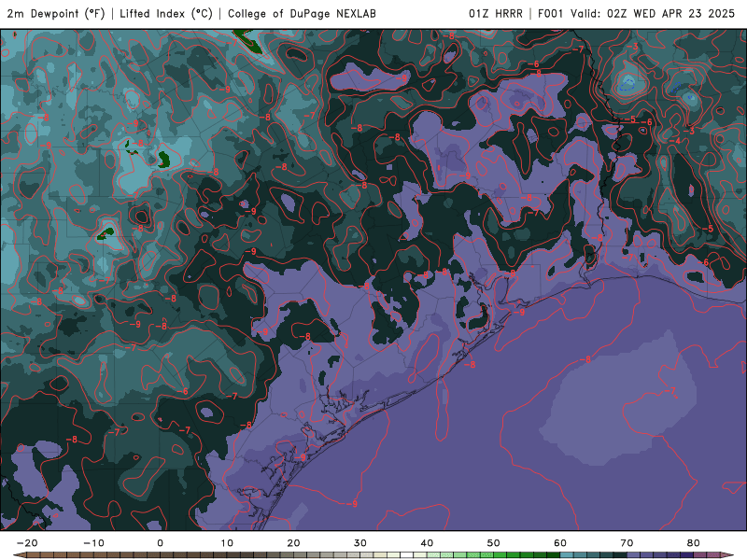Click the 60 label on the color scale

click(560, 543)
